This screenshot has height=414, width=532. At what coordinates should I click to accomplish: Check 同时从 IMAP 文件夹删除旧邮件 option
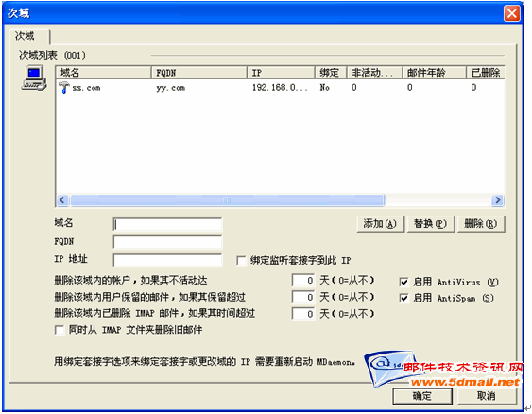(x=60, y=330)
